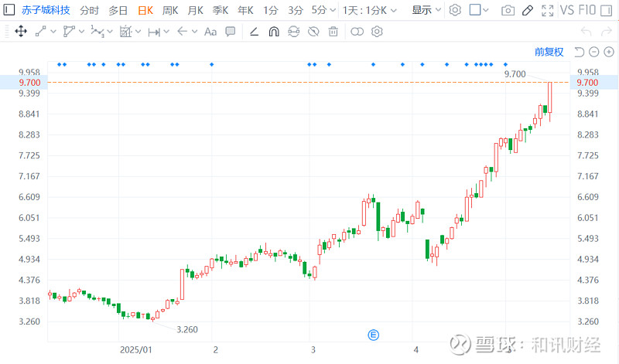Click the lock drawings icon
Image resolution: width=619 pixels, height=364 pixels.
pyautogui.click(x=293, y=32)
